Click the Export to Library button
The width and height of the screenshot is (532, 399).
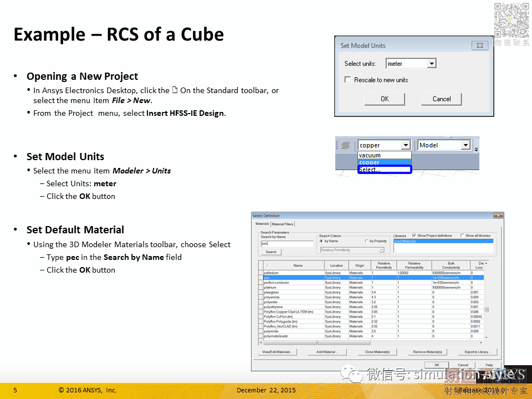click(x=477, y=352)
